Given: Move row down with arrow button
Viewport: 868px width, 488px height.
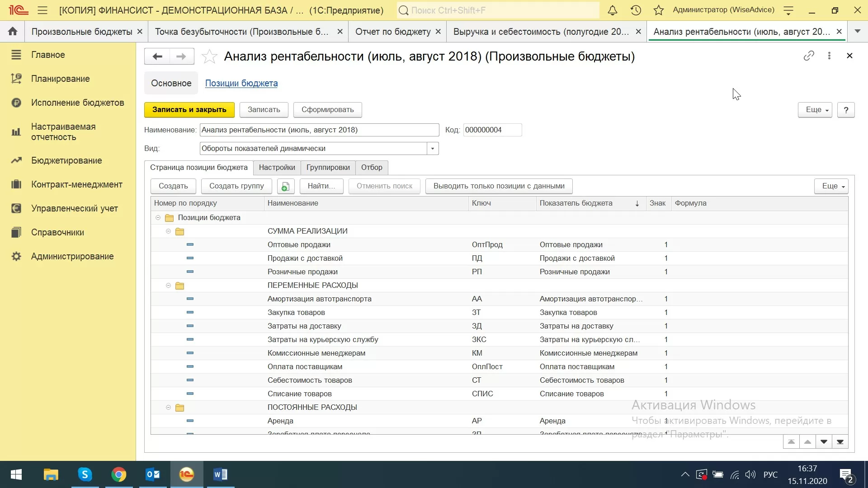Looking at the screenshot, I should pyautogui.click(x=824, y=442).
